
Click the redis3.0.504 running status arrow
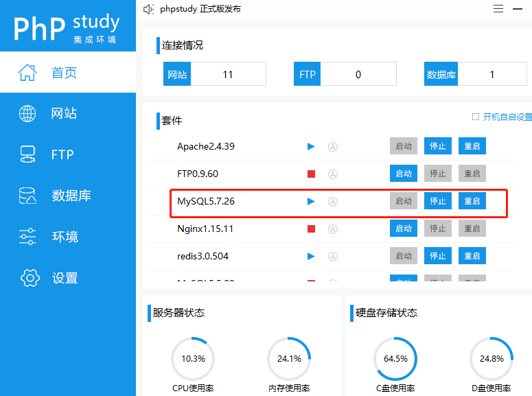[311, 256]
